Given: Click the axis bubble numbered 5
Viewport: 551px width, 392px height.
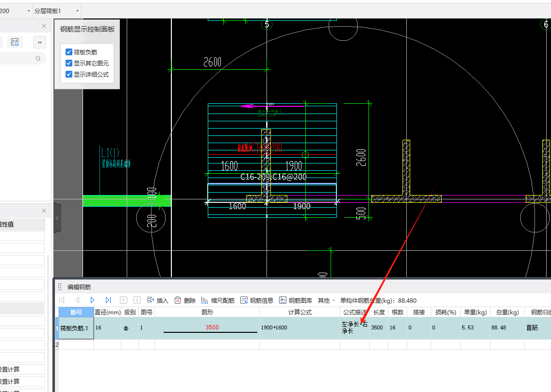Looking at the screenshot, I should (x=267, y=24).
